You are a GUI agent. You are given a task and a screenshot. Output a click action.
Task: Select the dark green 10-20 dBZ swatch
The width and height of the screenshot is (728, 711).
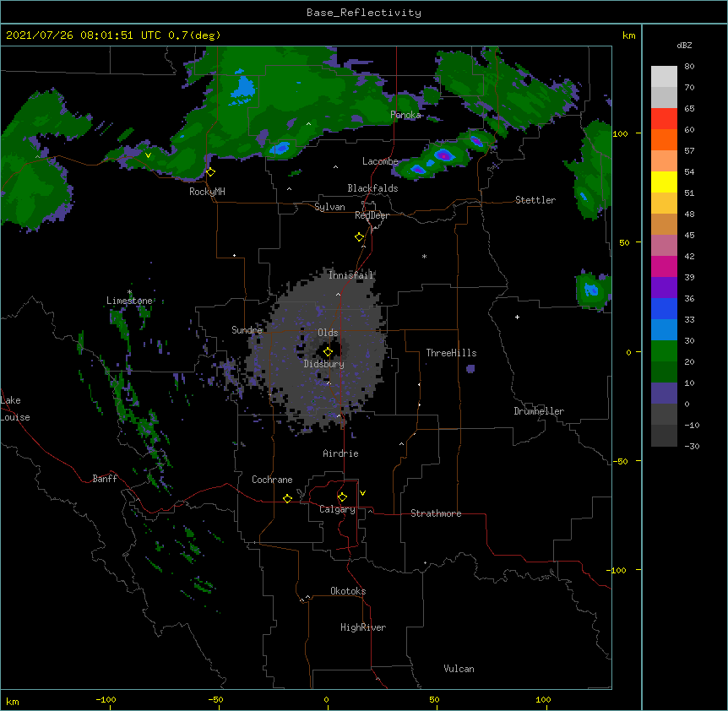coord(664,372)
